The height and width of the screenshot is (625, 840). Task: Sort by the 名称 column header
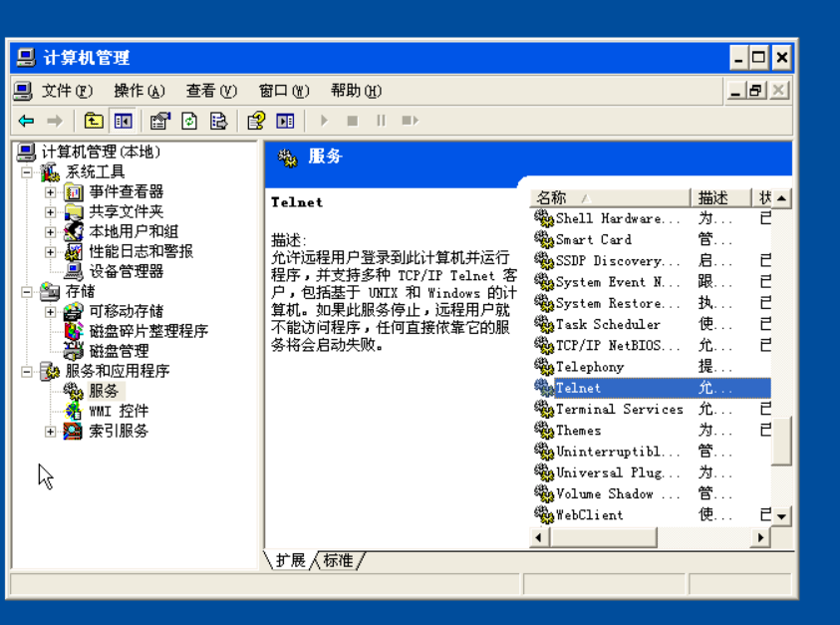610,197
